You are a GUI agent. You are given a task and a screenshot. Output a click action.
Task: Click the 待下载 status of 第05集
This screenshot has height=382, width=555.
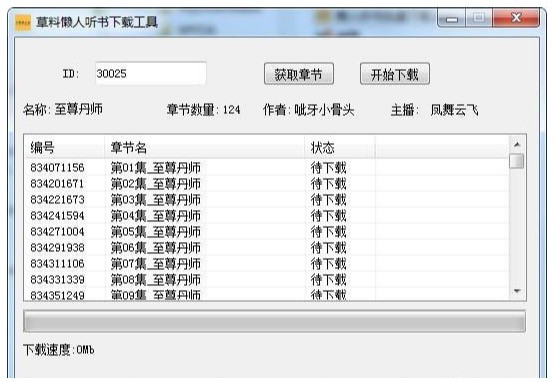point(328,232)
